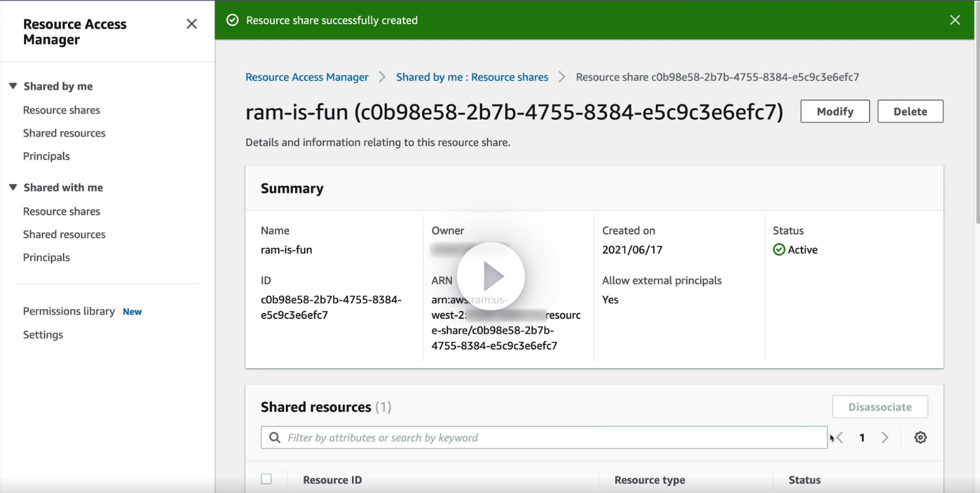Click the Shared resources (1) heading
Viewport: 980px width, 493px height.
(326, 407)
